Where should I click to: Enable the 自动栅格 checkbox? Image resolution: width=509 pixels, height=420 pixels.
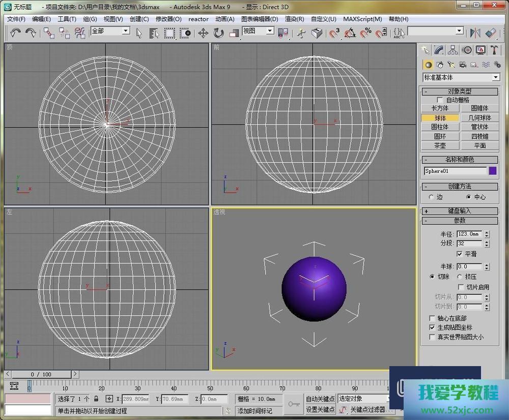tap(440, 100)
